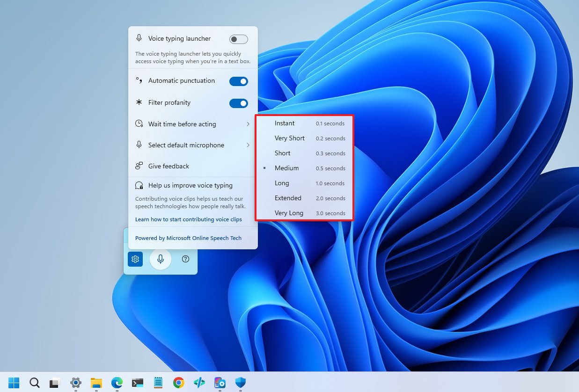Disable the Automatic punctuation toggle
The image size is (579, 392).
click(x=238, y=81)
